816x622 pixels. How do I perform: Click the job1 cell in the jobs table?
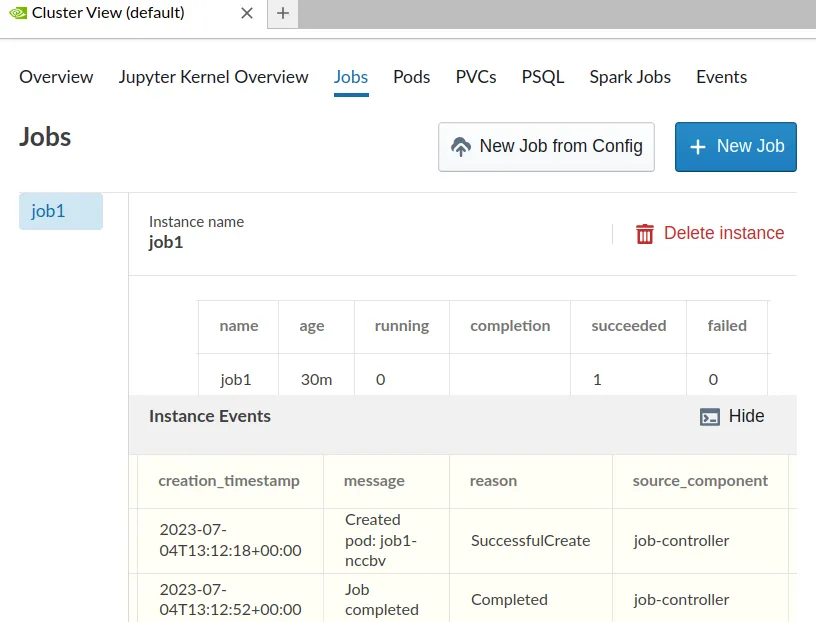coord(236,379)
